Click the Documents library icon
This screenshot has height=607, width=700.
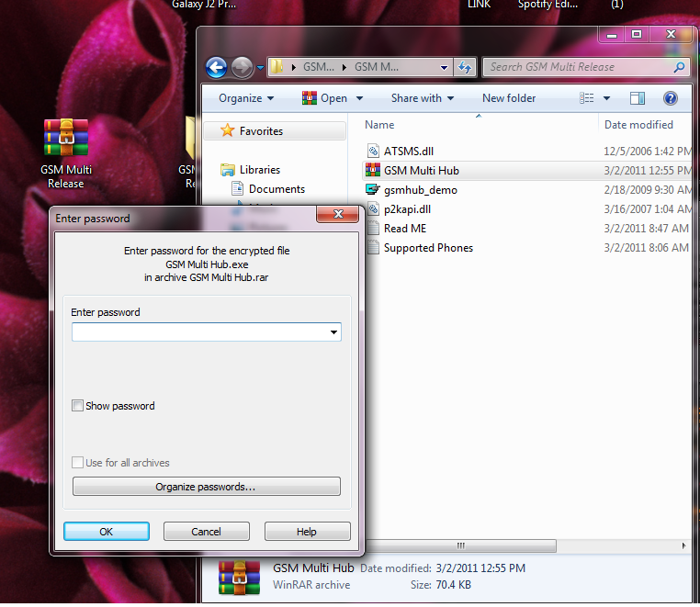tap(238, 189)
